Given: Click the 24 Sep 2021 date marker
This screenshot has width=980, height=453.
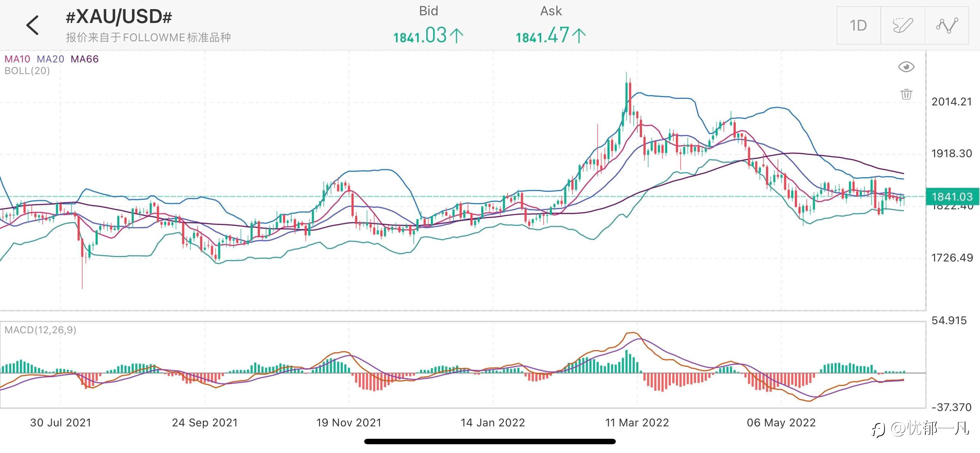Looking at the screenshot, I should point(205,423).
